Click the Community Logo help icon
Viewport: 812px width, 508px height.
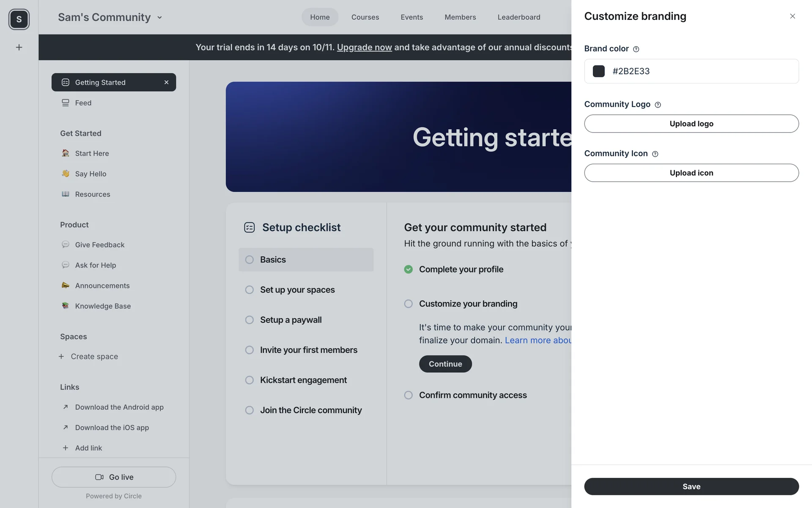click(658, 105)
